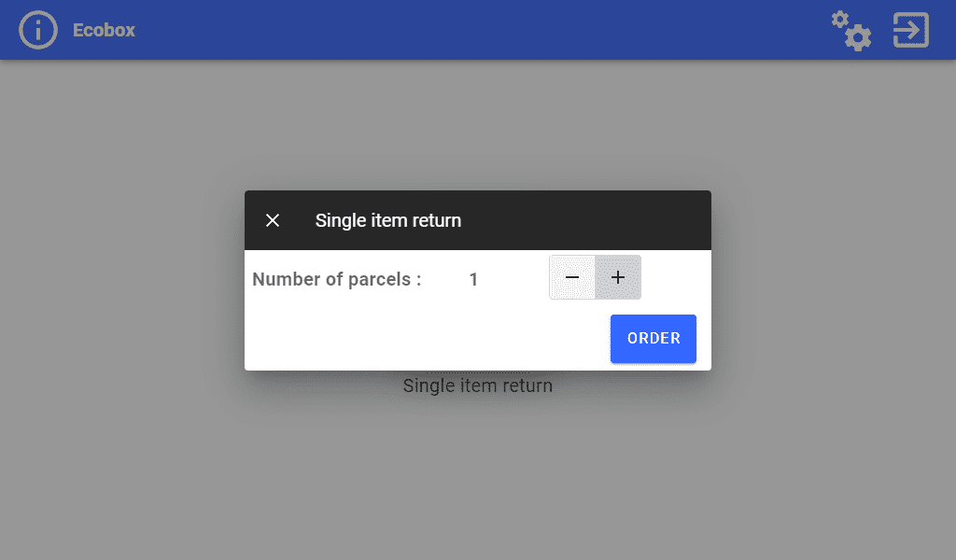
Task: Decrease parcels with the minus button
Action: pos(572,277)
